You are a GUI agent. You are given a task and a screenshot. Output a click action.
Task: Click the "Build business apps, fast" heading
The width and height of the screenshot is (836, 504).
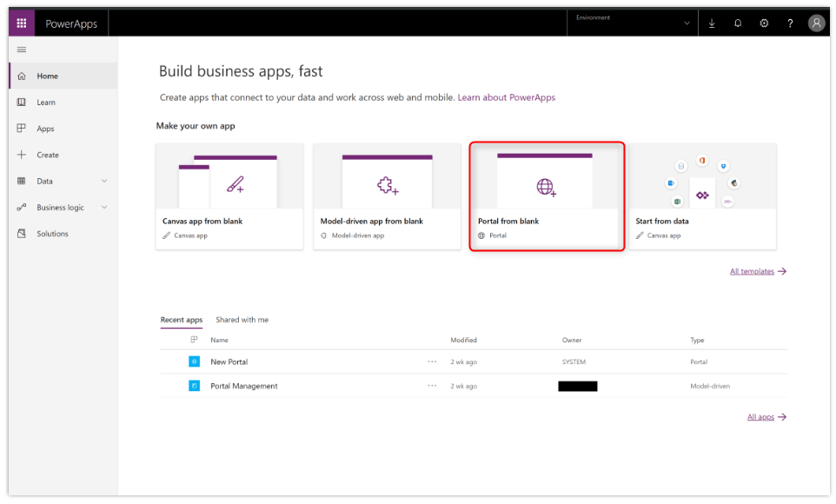click(x=241, y=71)
